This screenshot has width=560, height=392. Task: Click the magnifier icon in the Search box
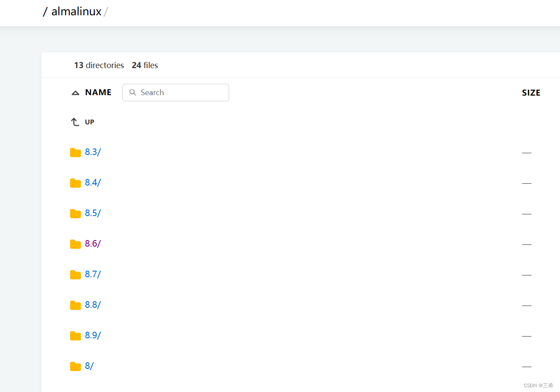(133, 93)
